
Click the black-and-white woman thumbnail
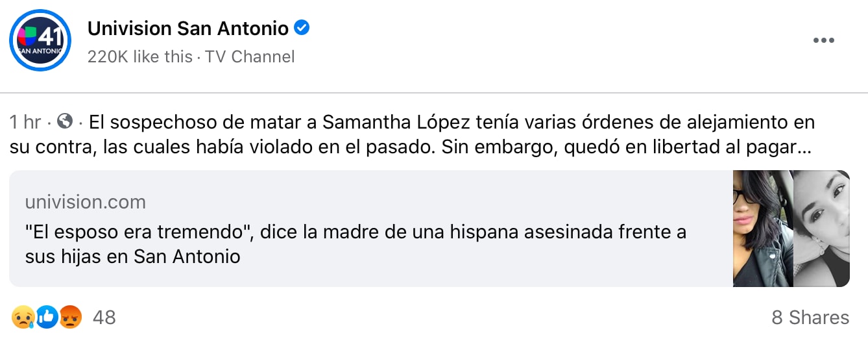coord(821,229)
